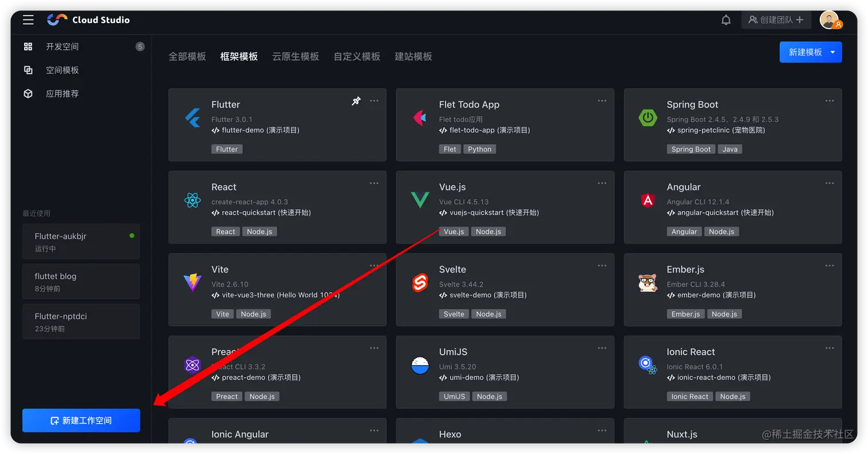Open the user avatar menu
Viewport: 868px width, 454px height.
[830, 20]
